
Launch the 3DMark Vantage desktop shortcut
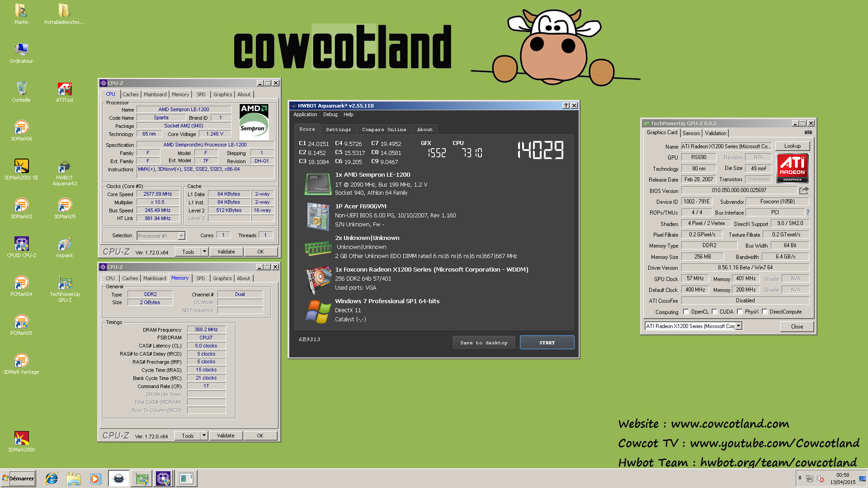(x=21, y=363)
